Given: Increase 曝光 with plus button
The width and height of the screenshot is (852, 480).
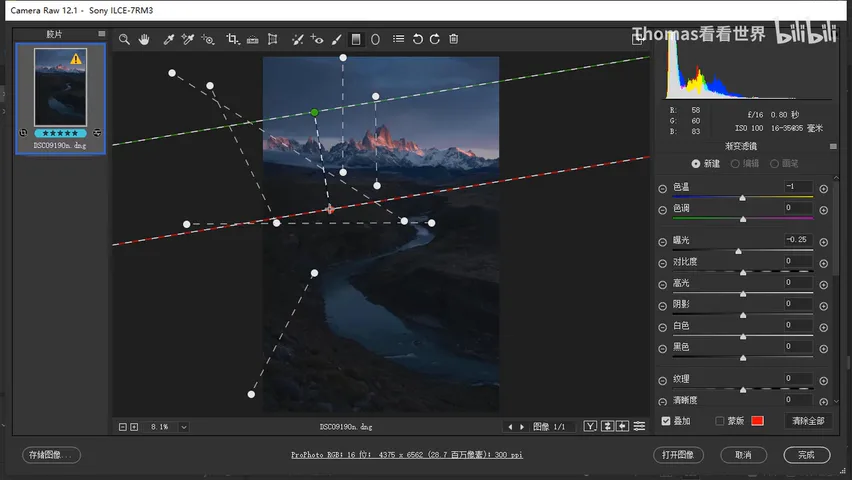Looking at the screenshot, I should 824,242.
